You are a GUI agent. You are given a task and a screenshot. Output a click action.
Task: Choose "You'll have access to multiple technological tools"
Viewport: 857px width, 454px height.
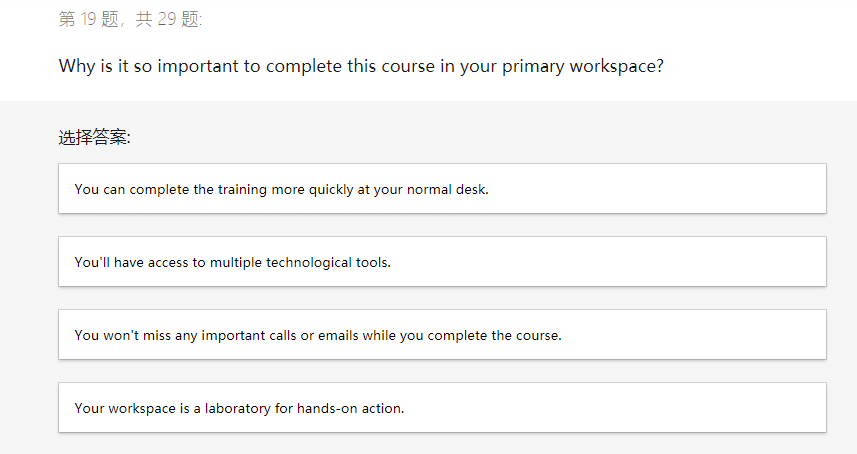pyautogui.click(x=442, y=262)
